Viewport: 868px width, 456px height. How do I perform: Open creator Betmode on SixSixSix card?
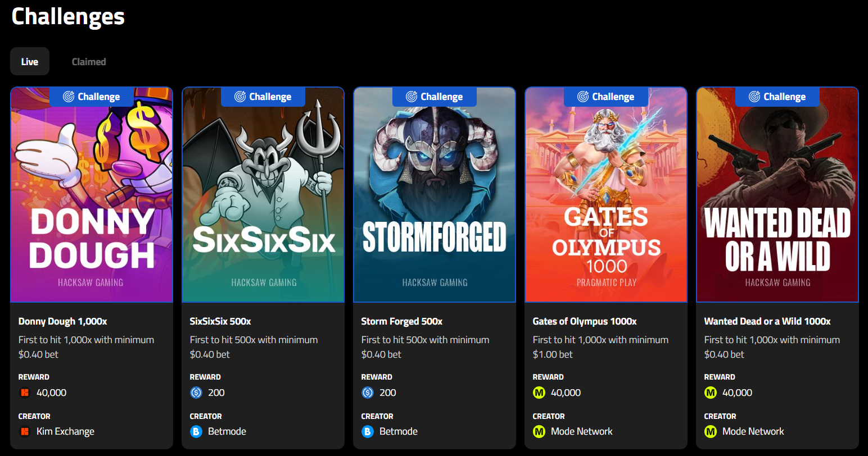(227, 431)
